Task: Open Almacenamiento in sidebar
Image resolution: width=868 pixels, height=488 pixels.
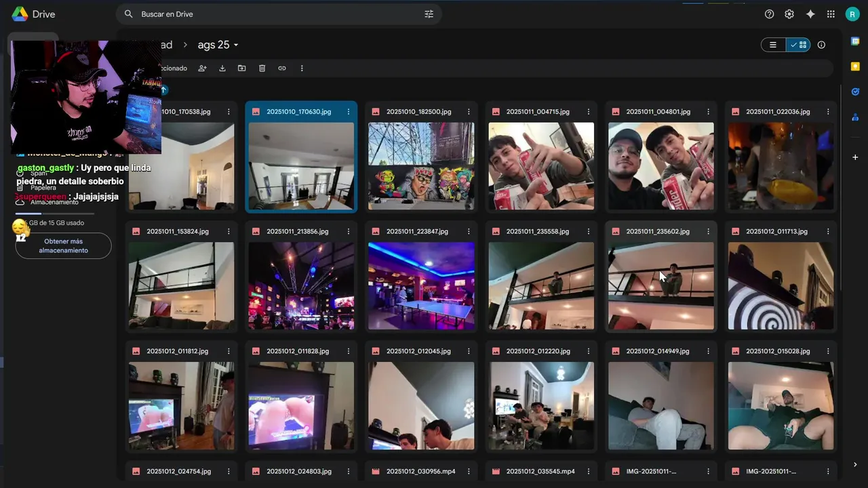Action: coord(54,202)
